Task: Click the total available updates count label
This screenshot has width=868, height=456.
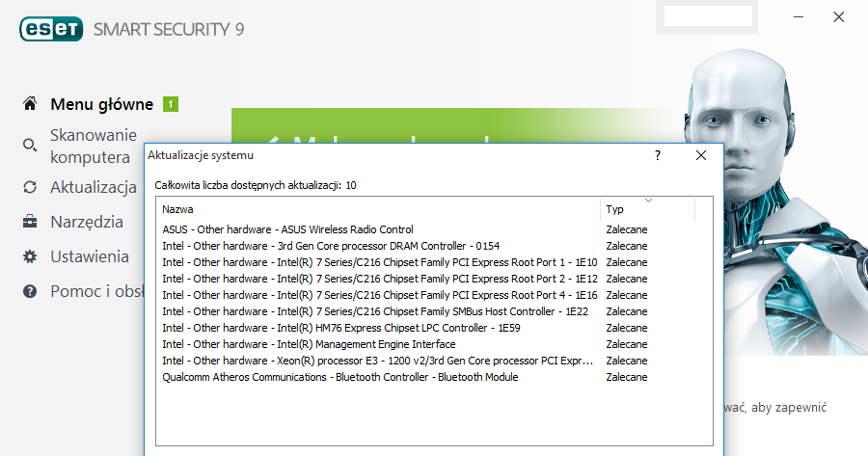Action: coord(256,185)
